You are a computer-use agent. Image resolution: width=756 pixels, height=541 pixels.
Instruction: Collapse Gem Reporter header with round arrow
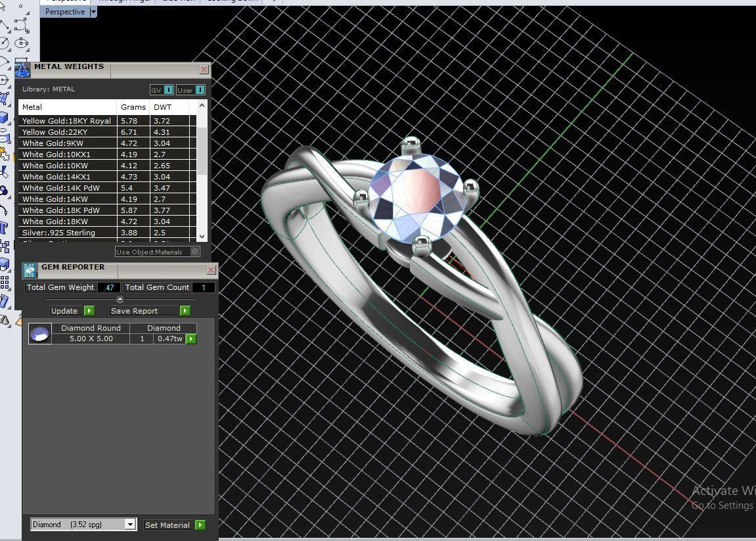pyautogui.click(x=120, y=299)
